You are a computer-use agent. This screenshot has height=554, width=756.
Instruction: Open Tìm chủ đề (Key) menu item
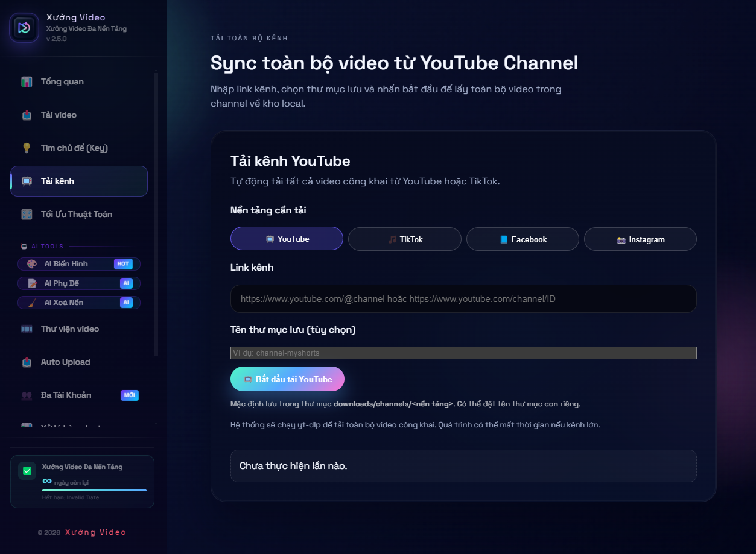79,148
